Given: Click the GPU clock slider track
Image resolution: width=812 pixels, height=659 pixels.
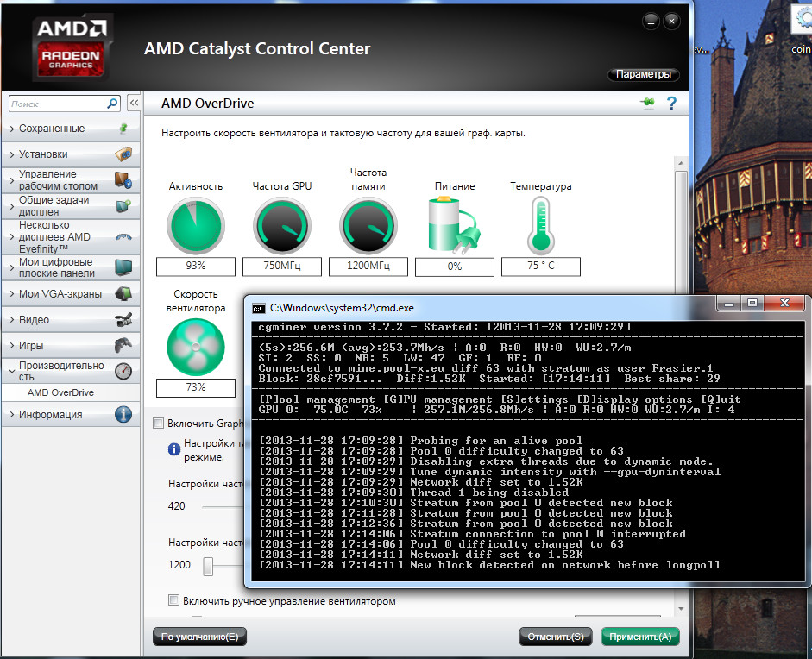Looking at the screenshot, I should (x=223, y=507).
